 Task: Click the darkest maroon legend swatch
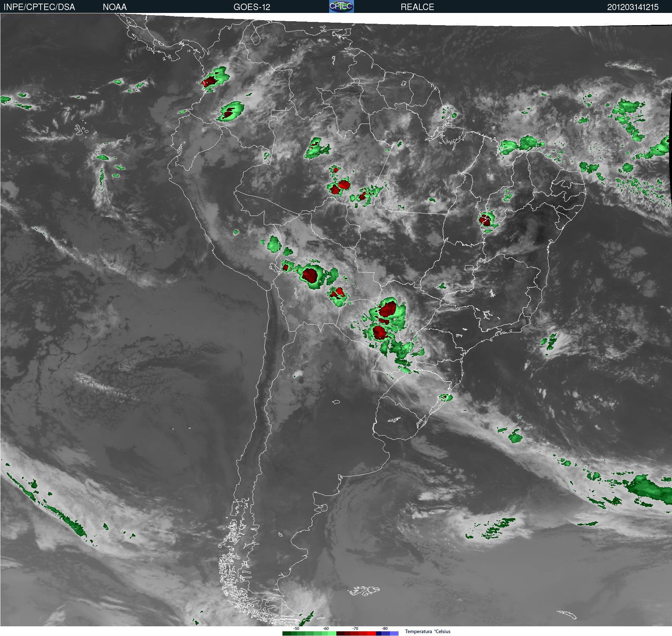pyautogui.click(x=340, y=633)
